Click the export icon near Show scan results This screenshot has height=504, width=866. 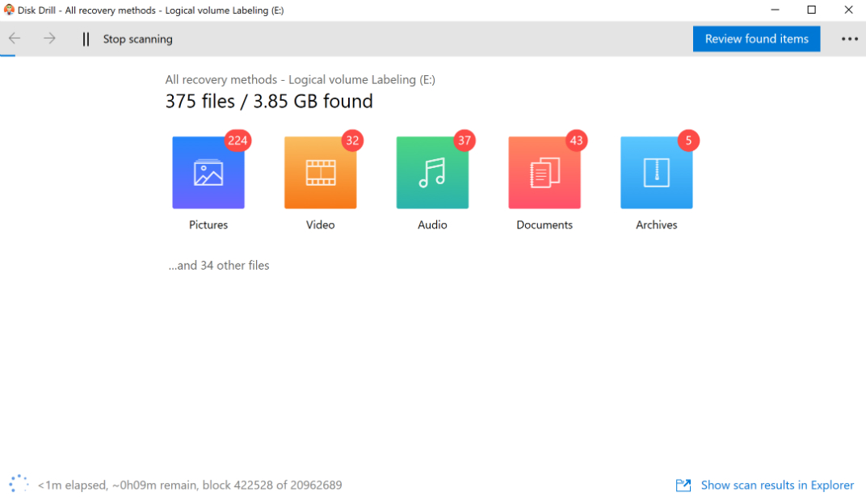(x=683, y=485)
